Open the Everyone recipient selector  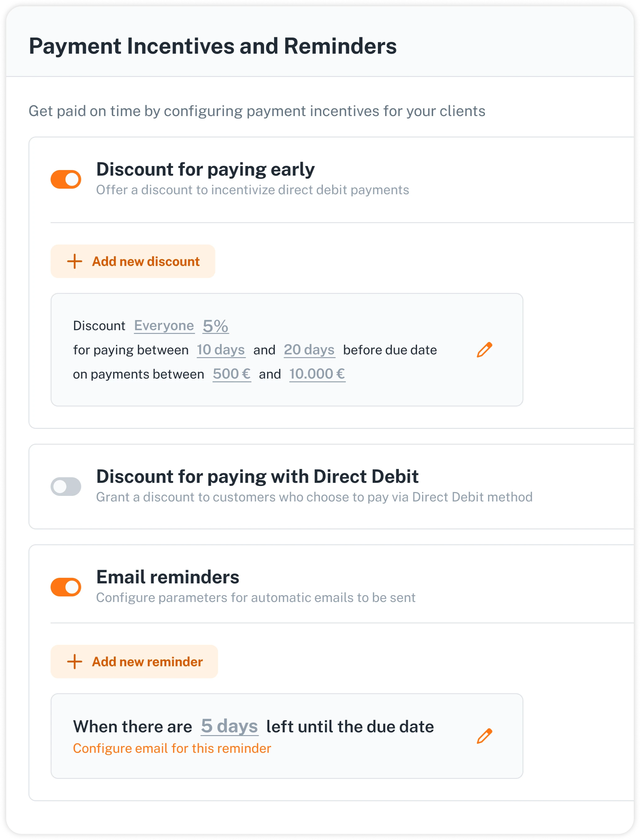tap(164, 326)
